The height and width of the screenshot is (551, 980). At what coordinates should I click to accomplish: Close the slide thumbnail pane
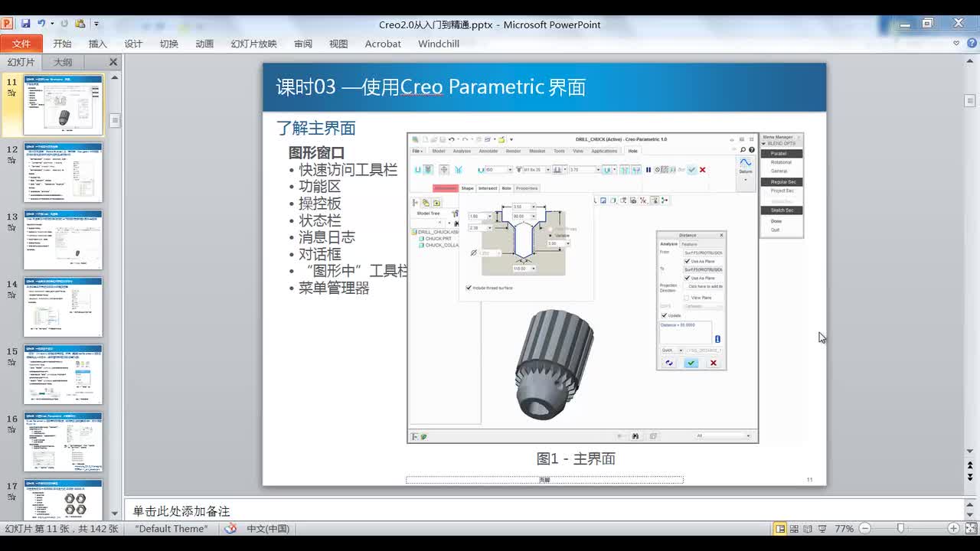[x=113, y=62]
